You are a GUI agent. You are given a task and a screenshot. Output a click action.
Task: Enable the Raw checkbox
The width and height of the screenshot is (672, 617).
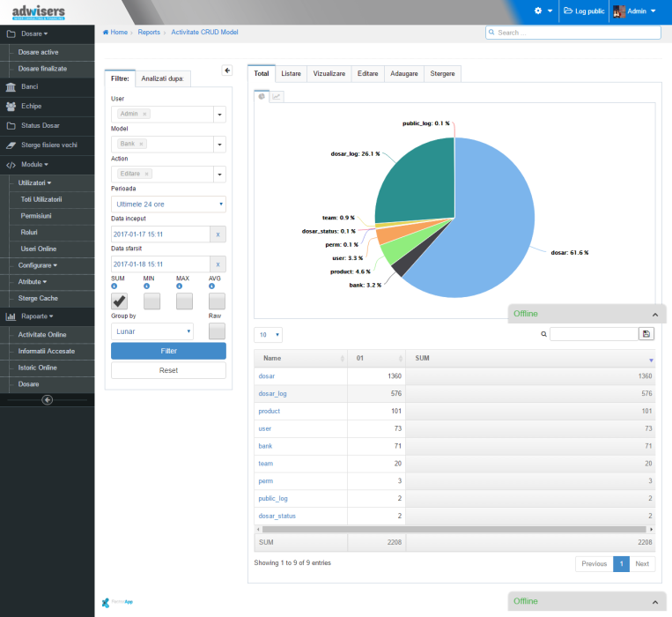click(x=217, y=331)
